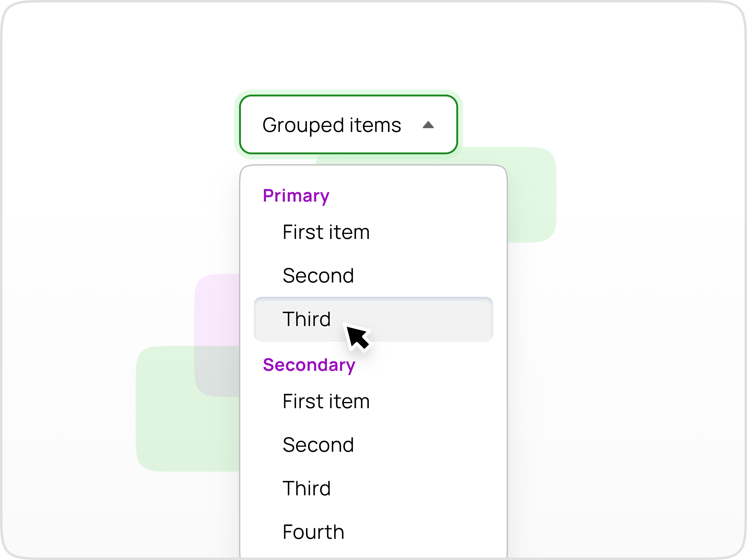This screenshot has height=560, width=747.
Task: Click the Secondary group header
Action: pos(309,365)
